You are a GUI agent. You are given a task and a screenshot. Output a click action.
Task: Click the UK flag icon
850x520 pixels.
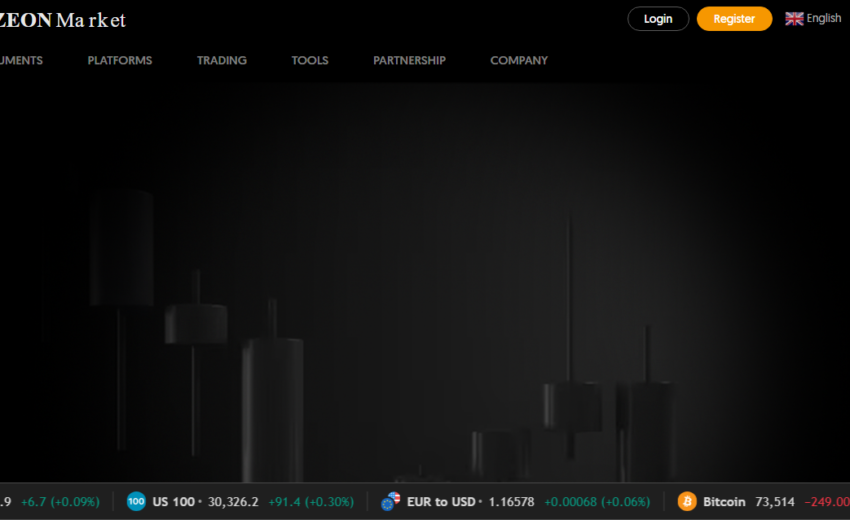(x=794, y=19)
